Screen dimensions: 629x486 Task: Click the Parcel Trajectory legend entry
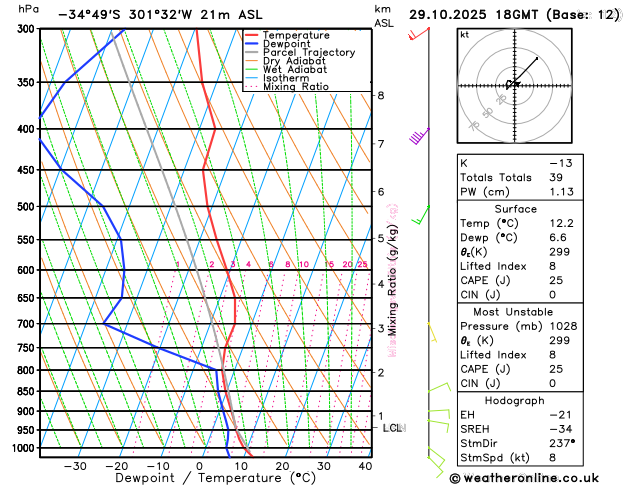point(300,53)
